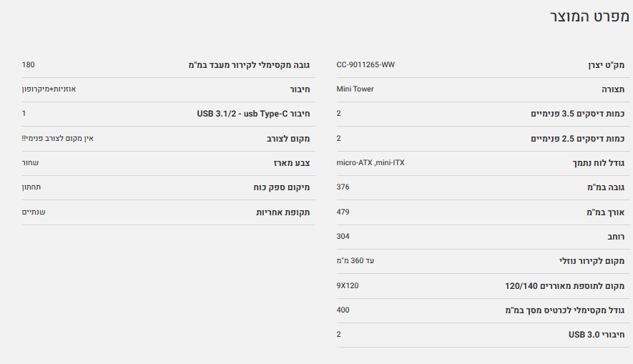
Task: Click the 'רוחב' value 304
Action: 343,237
